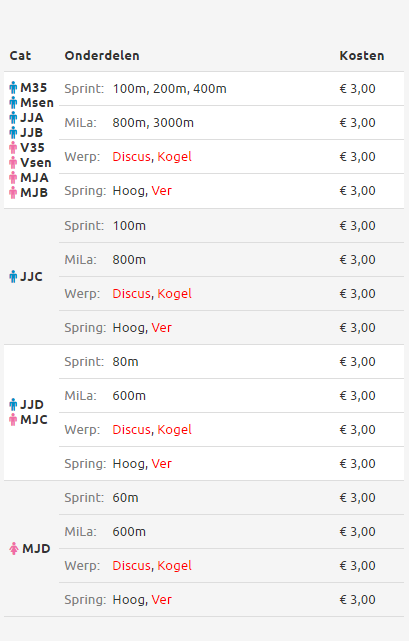
Task: Click the blue male icon beside JJA
Action: [13, 118]
